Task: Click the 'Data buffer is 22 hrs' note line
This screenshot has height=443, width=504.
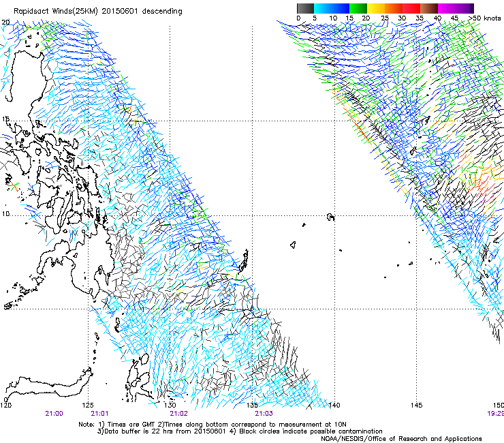Action: pos(240,431)
